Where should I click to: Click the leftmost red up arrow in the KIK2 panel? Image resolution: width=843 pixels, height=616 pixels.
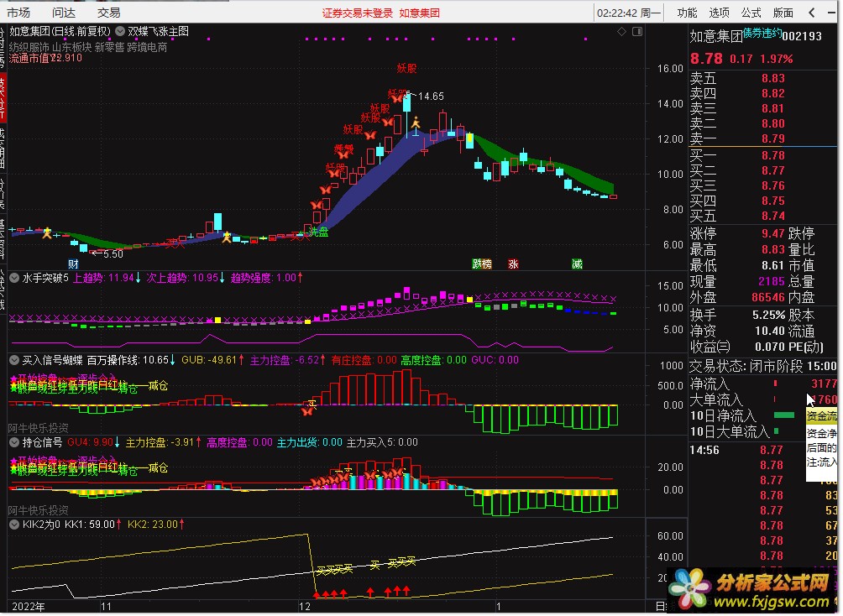pyautogui.click(x=316, y=594)
